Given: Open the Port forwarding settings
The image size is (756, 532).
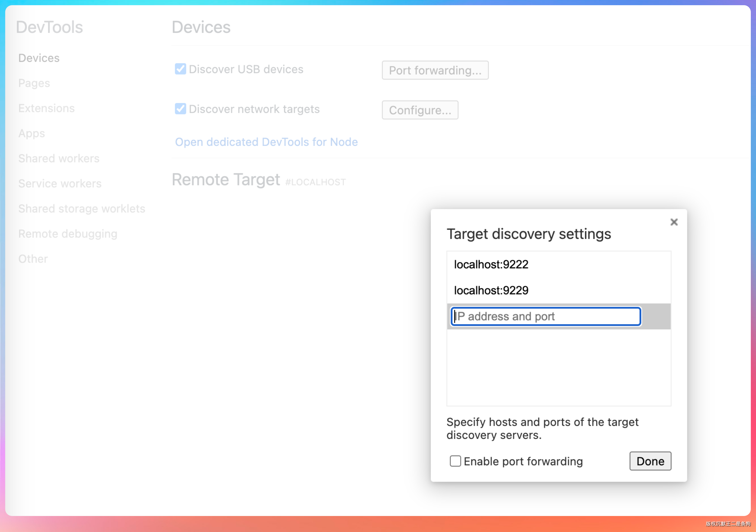Looking at the screenshot, I should pos(435,70).
